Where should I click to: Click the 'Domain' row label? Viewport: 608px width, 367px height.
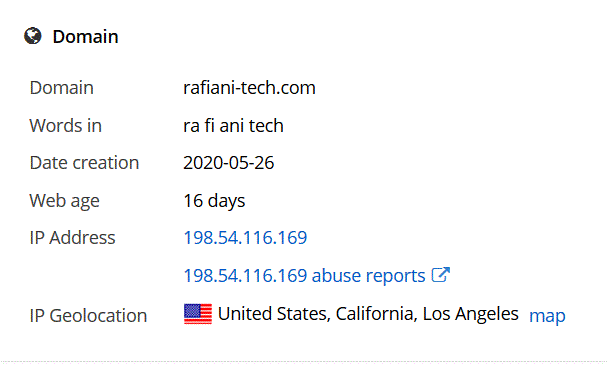(61, 88)
